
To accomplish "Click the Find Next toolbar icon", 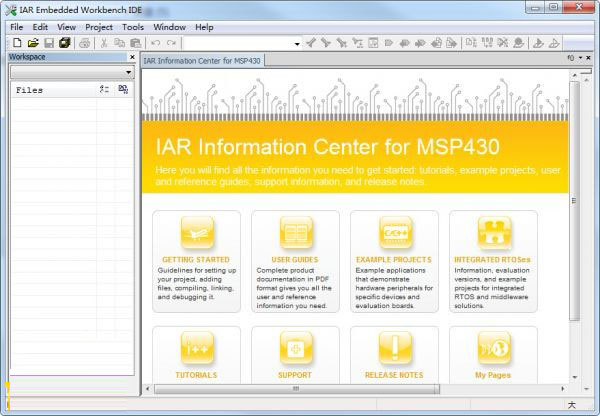I will 326,43.
